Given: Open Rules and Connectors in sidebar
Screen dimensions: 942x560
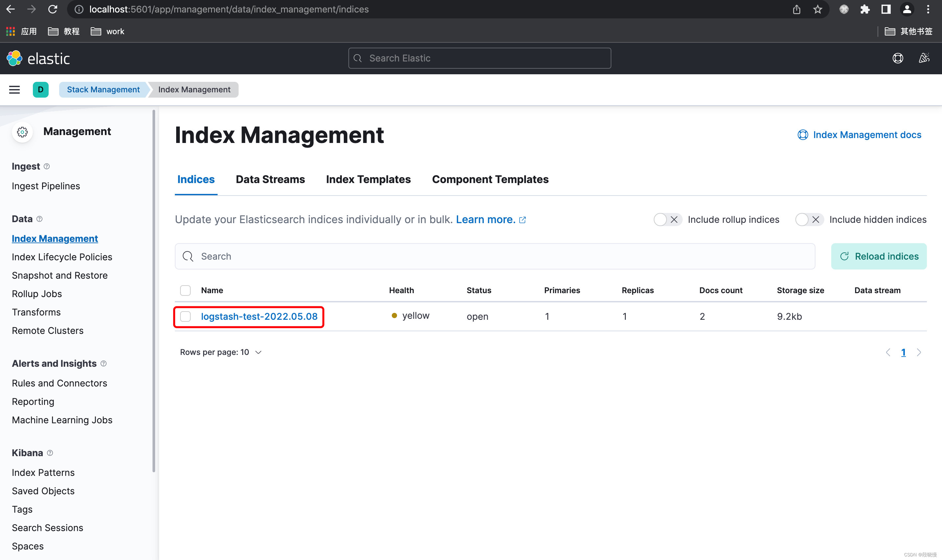Looking at the screenshot, I should point(59,383).
